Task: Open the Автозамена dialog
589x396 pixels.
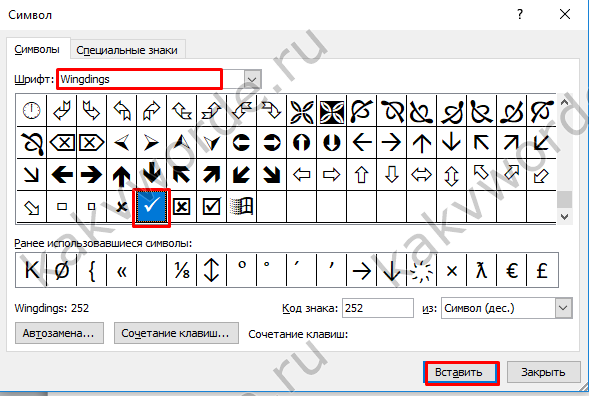Action: point(59,333)
